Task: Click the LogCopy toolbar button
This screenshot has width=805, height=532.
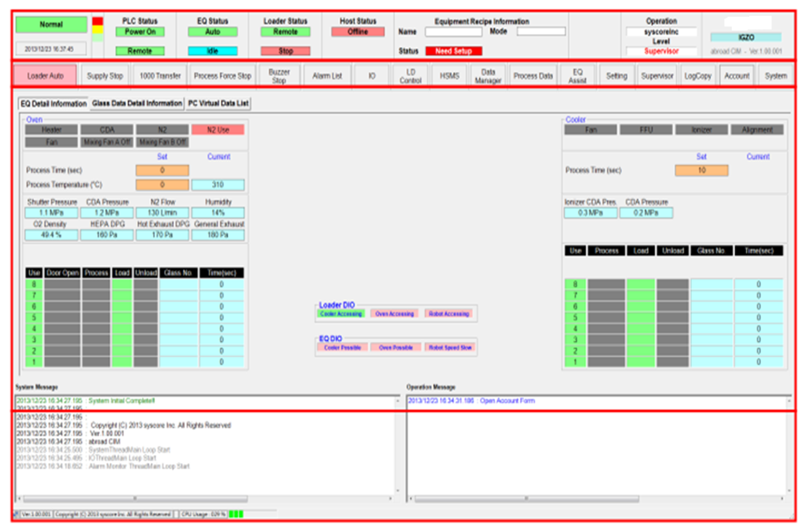Action: pyautogui.click(x=697, y=76)
